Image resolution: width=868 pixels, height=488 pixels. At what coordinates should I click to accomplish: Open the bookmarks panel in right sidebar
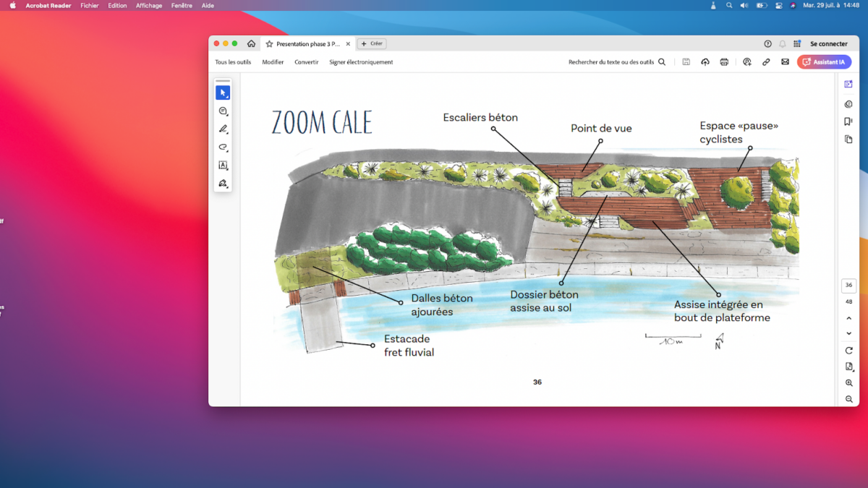pyautogui.click(x=848, y=121)
